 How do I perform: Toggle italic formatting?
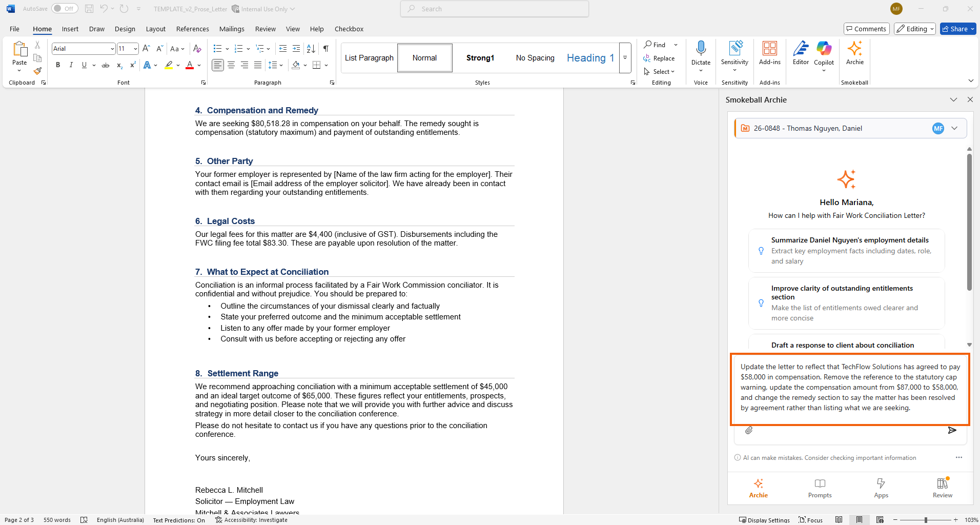coord(71,65)
